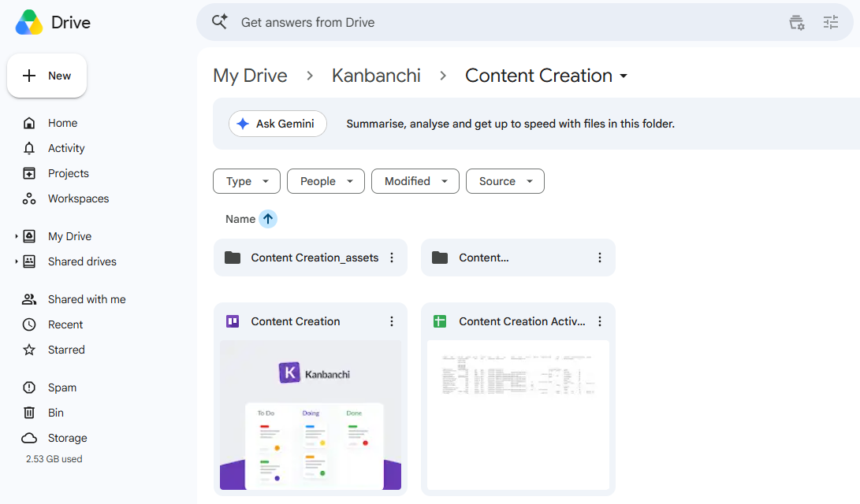The image size is (860, 504).
Task: Open Starred files
Action: pos(66,350)
